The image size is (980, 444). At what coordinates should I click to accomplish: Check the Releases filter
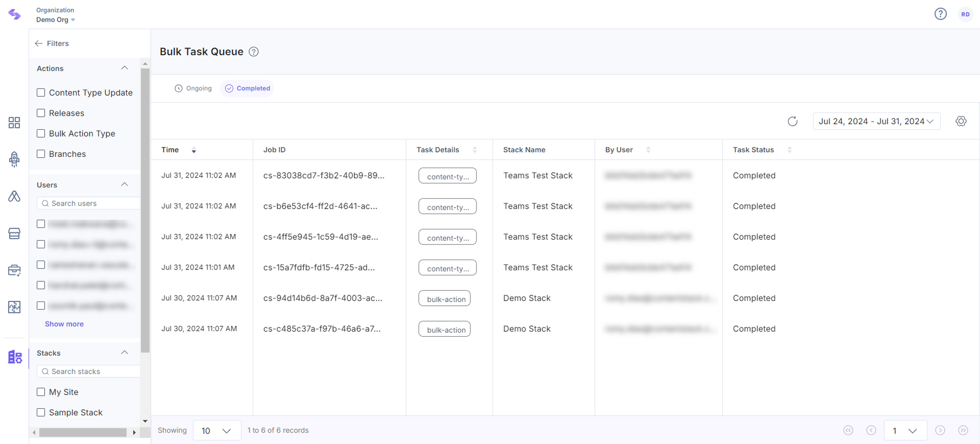41,113
